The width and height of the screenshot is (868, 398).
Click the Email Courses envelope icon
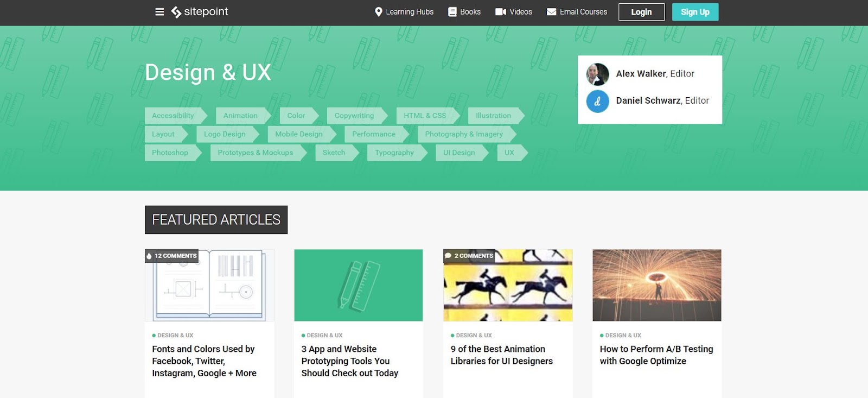click(551, 11)
